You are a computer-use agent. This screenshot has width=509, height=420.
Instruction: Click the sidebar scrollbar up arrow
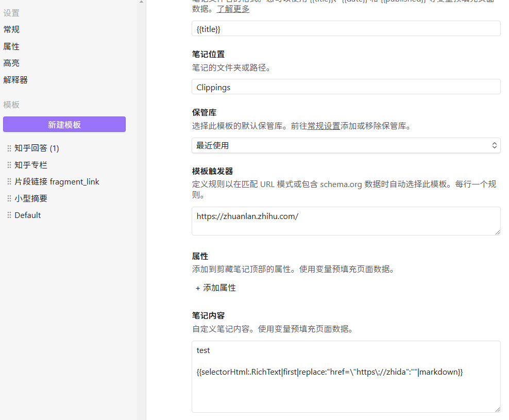tap(142, 2)
